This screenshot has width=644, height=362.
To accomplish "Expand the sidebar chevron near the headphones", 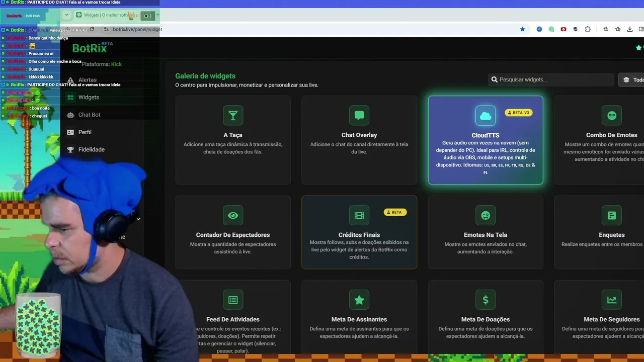I will (x=138, y=219).
